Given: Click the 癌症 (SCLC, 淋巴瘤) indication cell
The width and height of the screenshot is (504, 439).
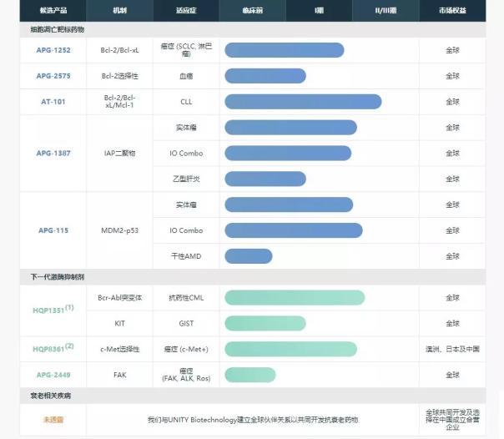Looking at the screenshot, I should pyautogui.click(x=186, y=50).
